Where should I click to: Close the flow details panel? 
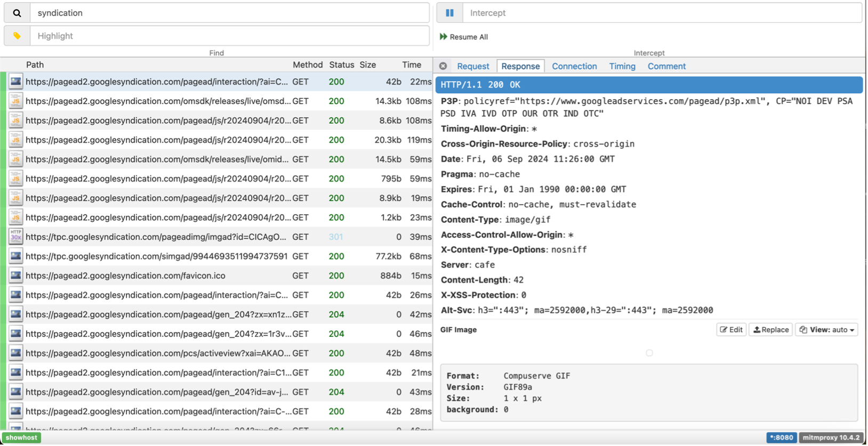tap(443, 66)
